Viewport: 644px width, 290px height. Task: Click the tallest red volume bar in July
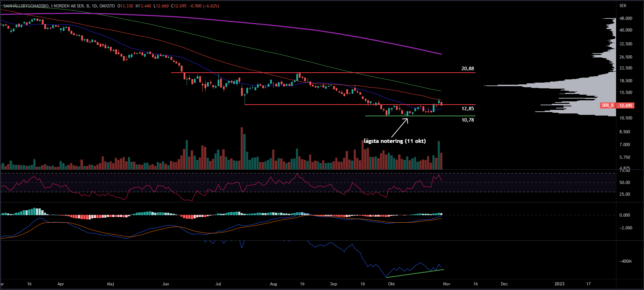[x=242, y=149]
